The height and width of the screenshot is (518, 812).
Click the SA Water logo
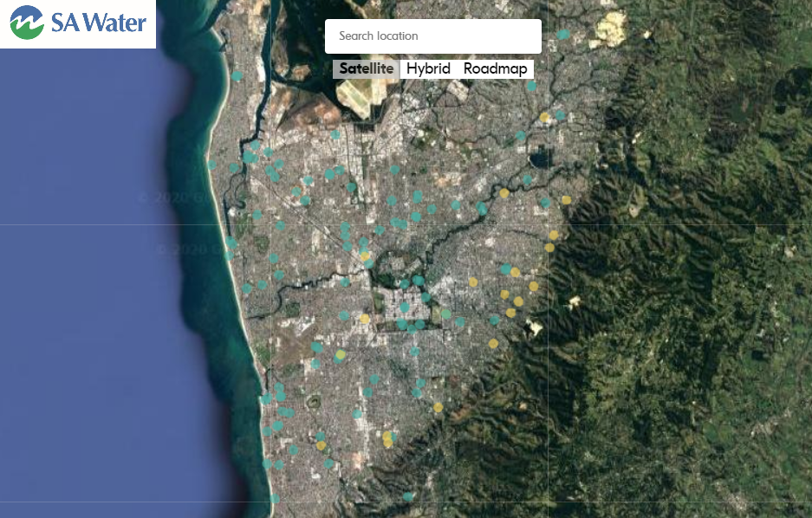[x=78, y=23]
